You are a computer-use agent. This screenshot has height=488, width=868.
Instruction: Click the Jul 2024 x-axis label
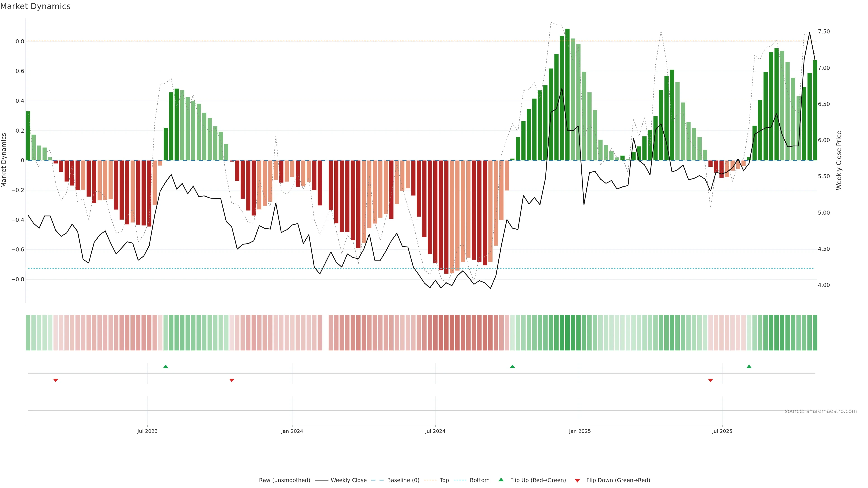(435, 431)
